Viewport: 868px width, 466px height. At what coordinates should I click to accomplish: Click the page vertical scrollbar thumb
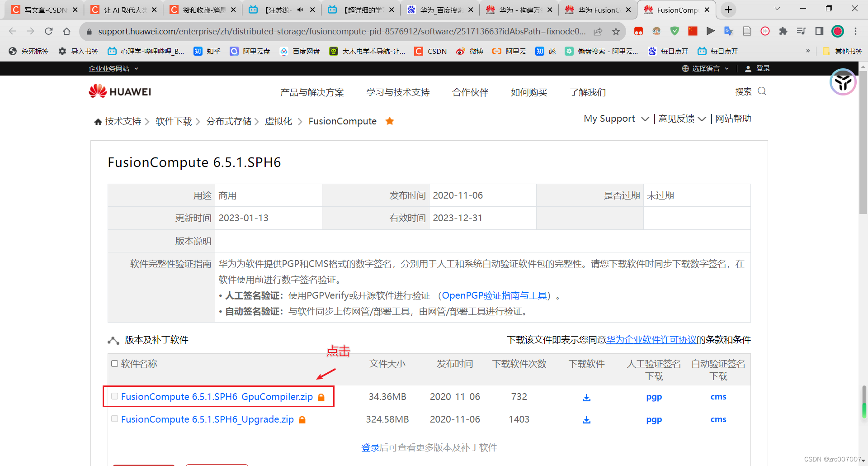863,143
